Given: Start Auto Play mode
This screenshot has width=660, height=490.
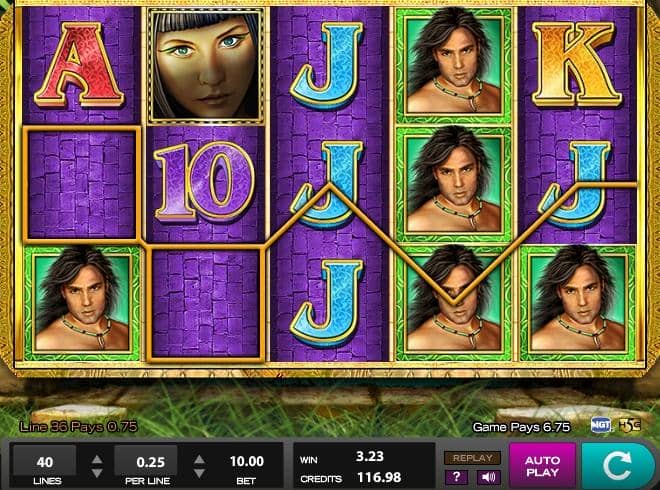Looking at the screenshot, I should click(x=543, y=466).
